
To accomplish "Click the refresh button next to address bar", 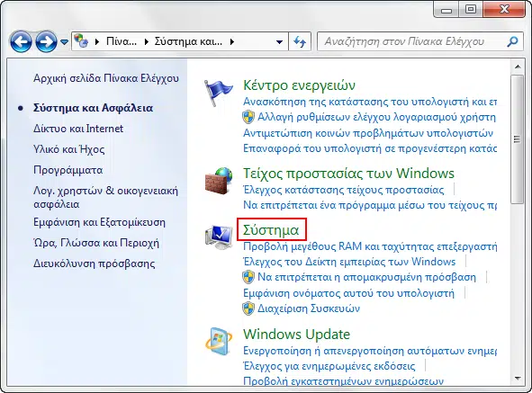I will tap(300, 41).
